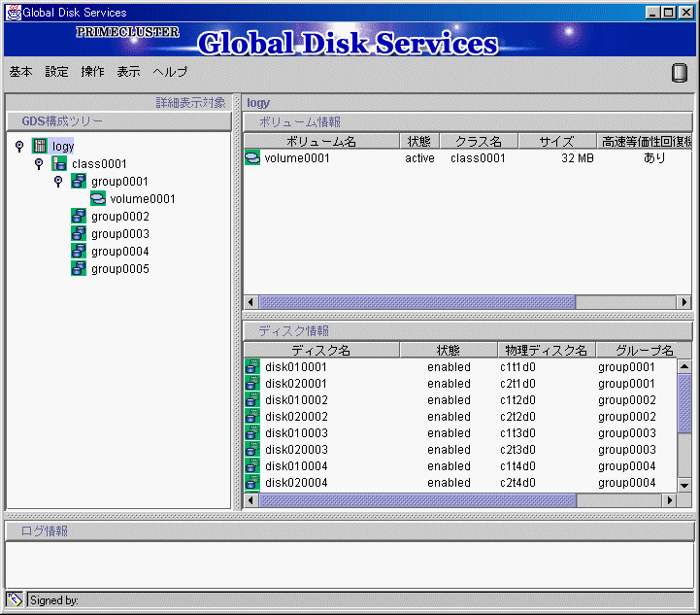The height and width of the screenshot is (615, 700).
Task: Click the group0005 group icon
Action: (79, 268)
